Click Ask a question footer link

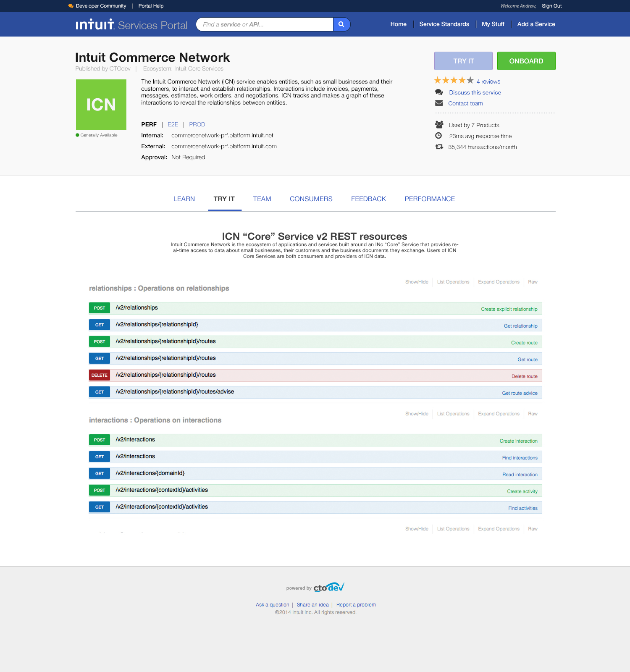pyautogui.click(x=273, y=605)
